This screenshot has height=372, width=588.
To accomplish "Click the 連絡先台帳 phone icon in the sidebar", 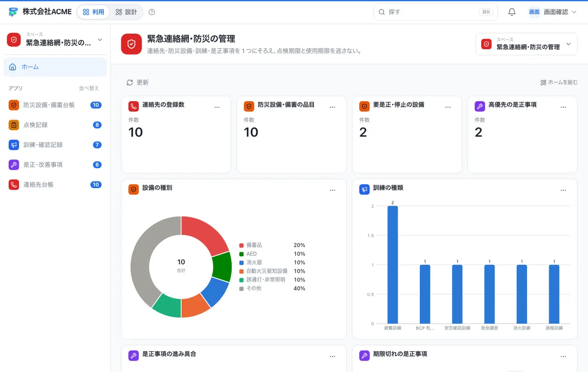I will pyautogui.click(x=14, y=184).
